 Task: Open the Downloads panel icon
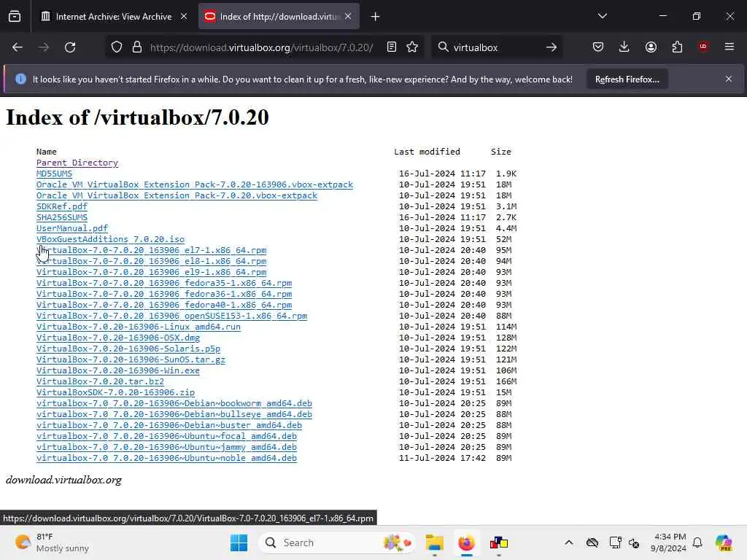(624, 47)
